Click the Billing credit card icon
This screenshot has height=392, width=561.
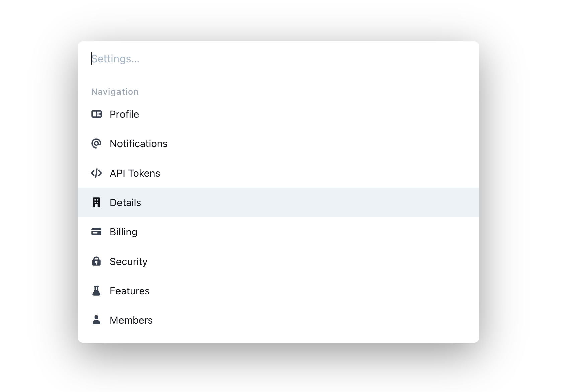click(x=96, y=232)
